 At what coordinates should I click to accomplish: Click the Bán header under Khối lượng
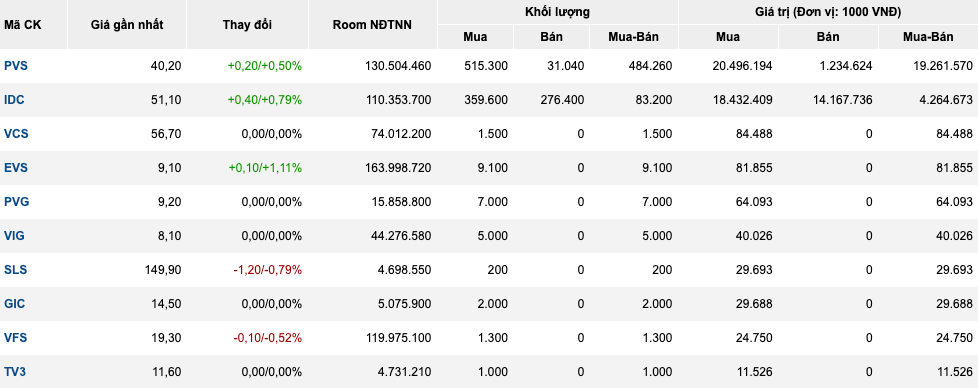[551, 37]
